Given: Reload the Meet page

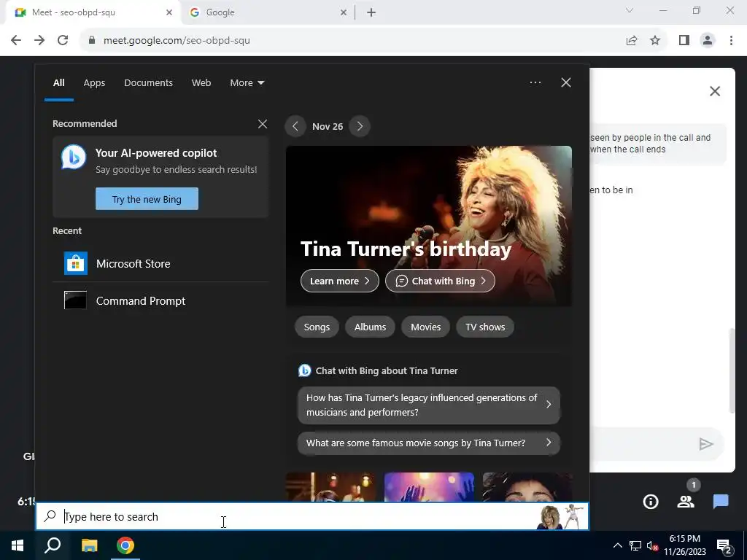Looking at the screenshot, I should (x=63, y=41).
